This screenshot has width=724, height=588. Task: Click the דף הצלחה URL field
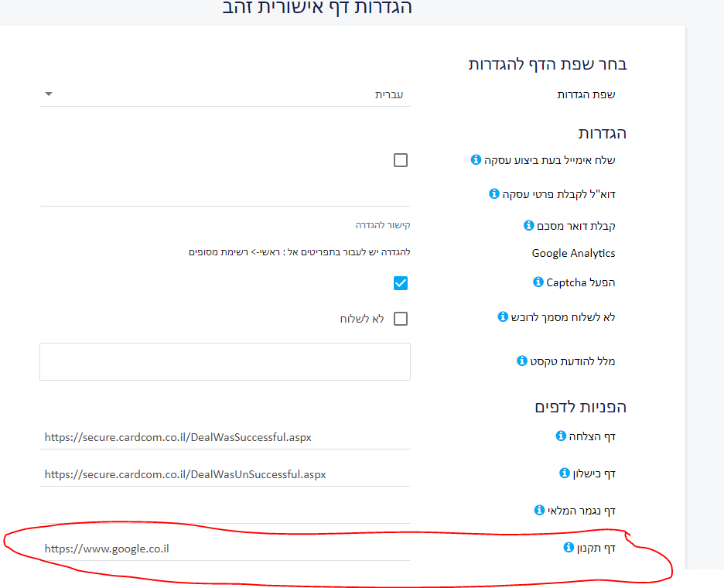(225, 437)
